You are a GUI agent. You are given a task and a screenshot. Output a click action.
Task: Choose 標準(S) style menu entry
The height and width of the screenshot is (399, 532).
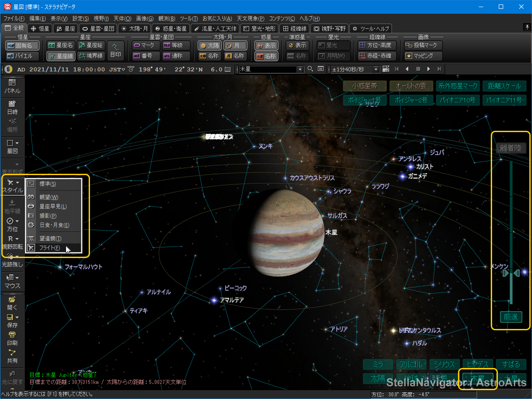(x=54, y=184)
